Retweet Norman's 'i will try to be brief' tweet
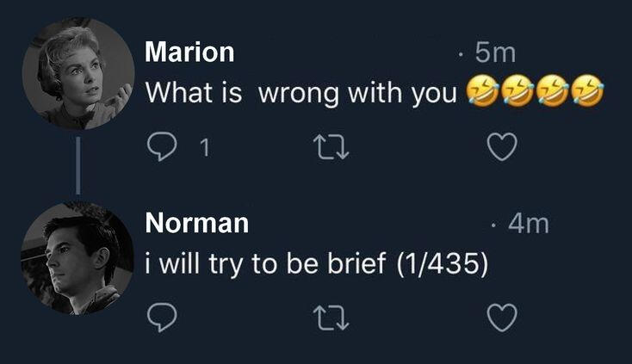This screenshot has width=632, height=364. (331, 318)
